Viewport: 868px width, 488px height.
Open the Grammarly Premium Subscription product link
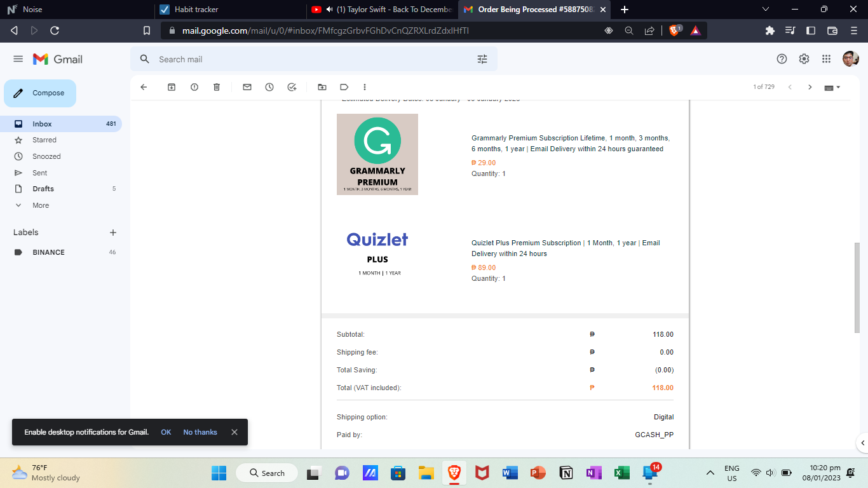[x=571, y=144]
